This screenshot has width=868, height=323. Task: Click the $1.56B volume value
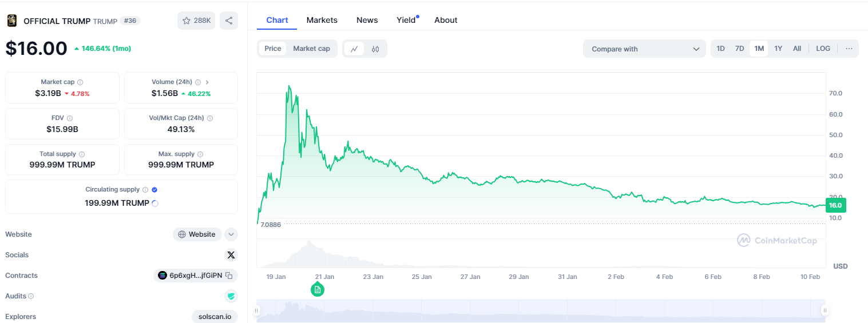point(165,93)
